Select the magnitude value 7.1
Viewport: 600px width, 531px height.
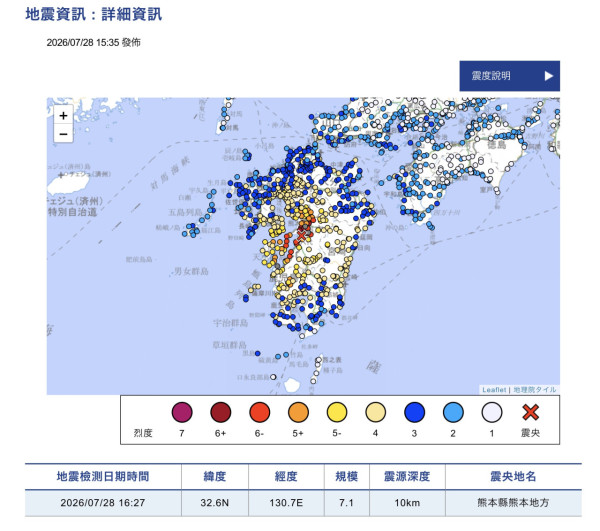pyautogui.click(x=346, y=502)
